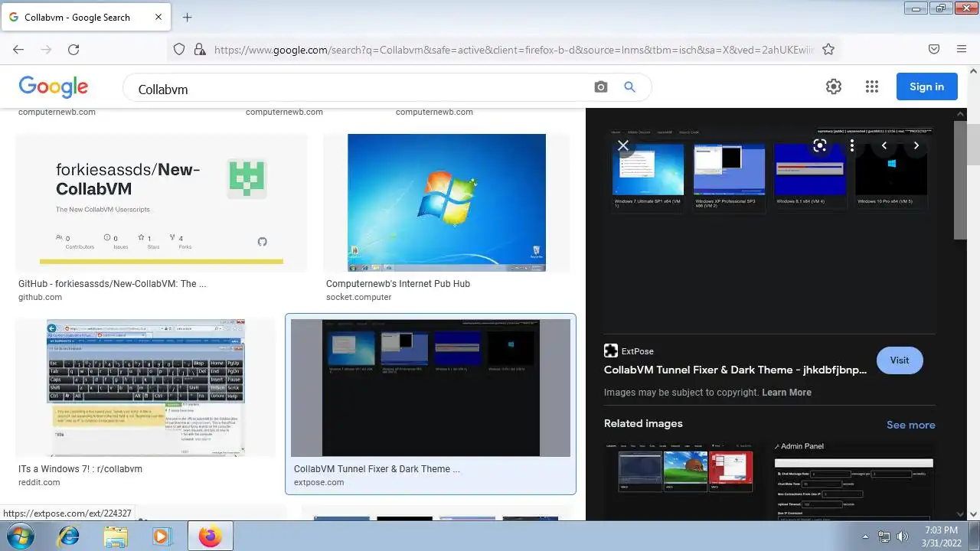Click the ExtPose source favicon

click(x=610, y=351)
